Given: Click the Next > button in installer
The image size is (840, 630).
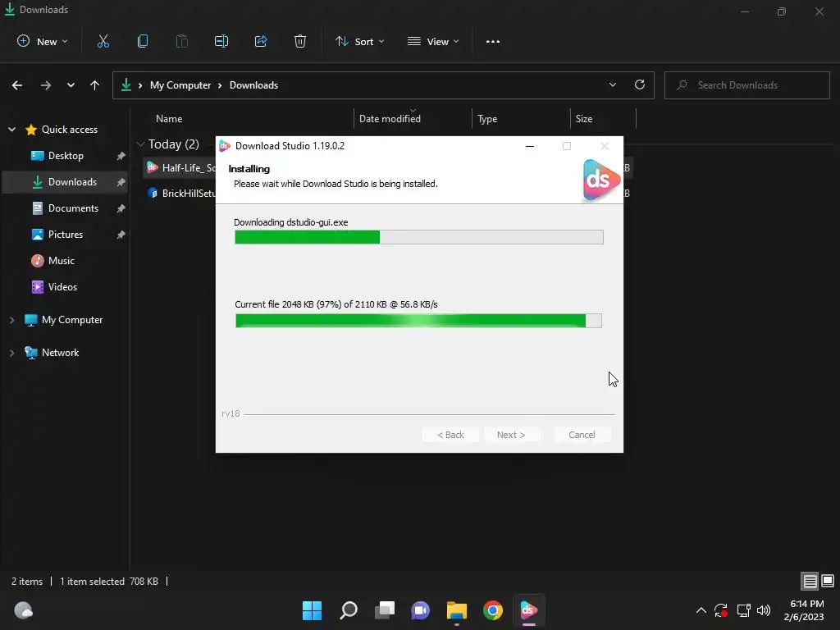Looking at the screenshot, I should [x=510, y=435].
